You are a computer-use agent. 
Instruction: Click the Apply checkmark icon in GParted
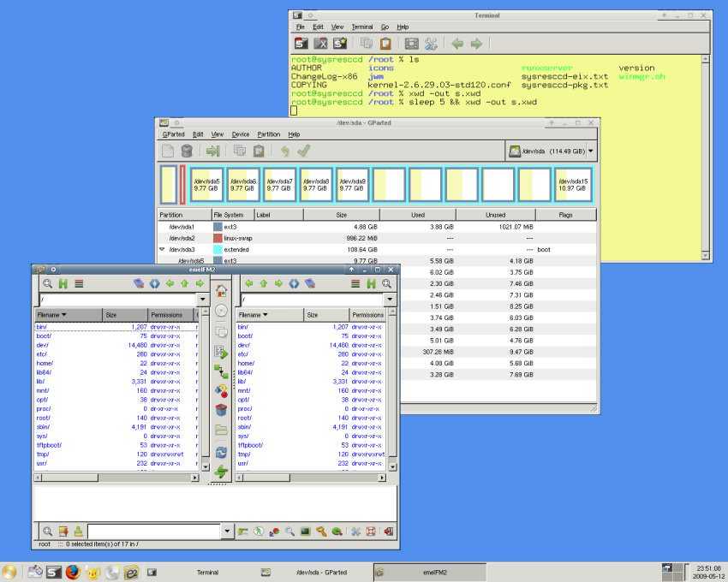(303, 151)
